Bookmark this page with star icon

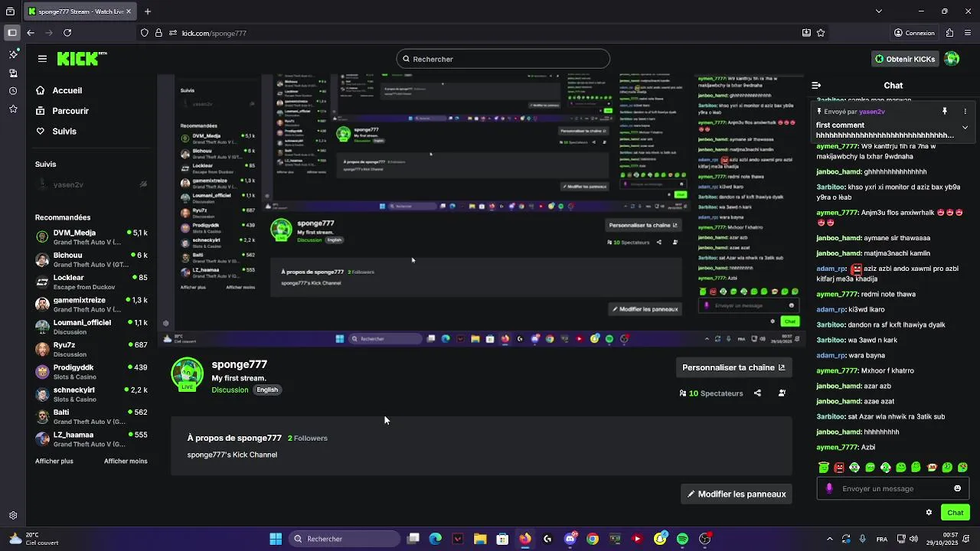[x=821, y=33]
